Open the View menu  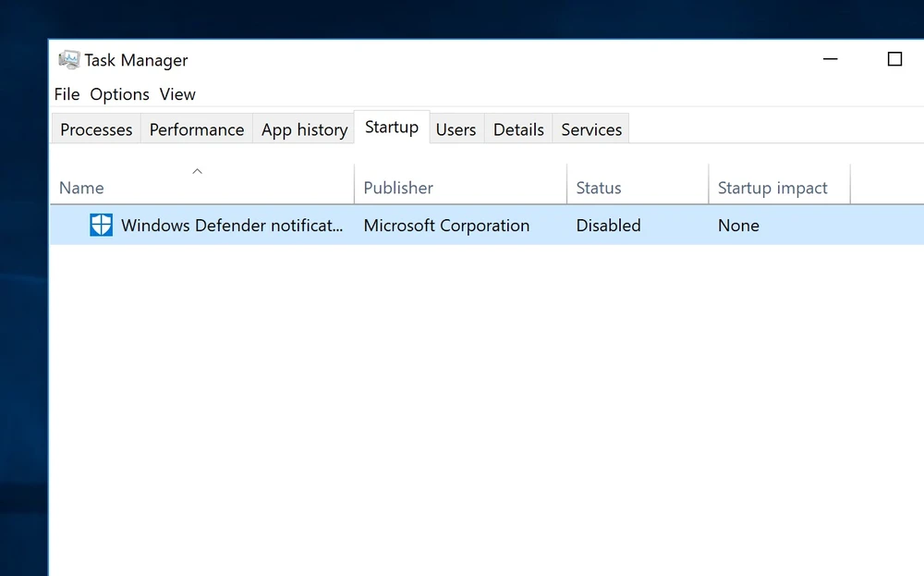pos(177,94)
